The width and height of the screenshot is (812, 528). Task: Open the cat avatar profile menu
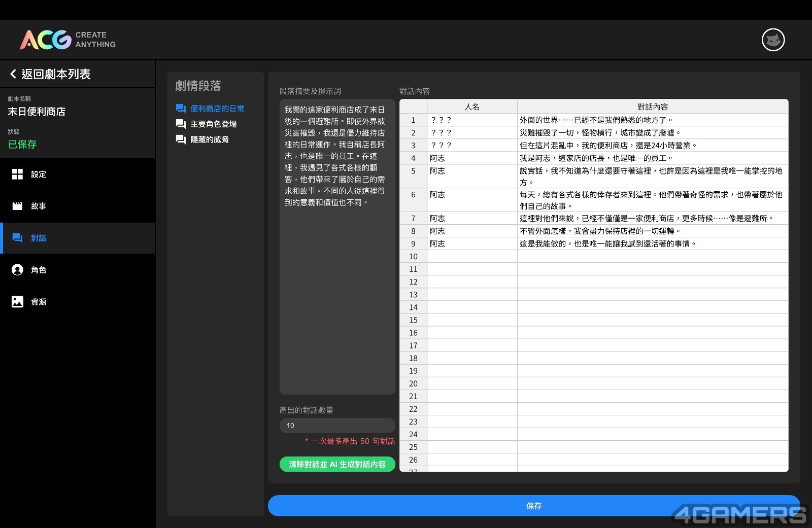pos(773,40)
